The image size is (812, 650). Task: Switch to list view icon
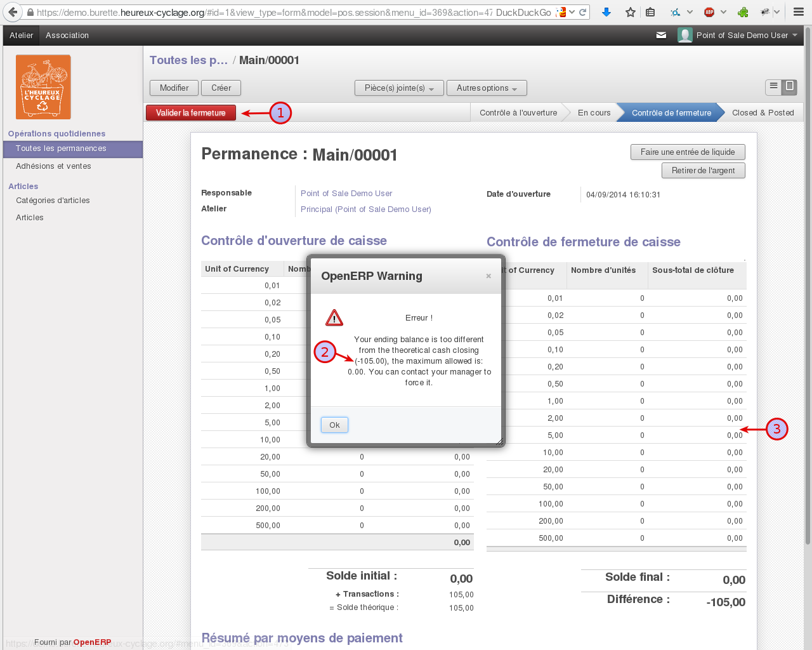(x=773, y=87)
